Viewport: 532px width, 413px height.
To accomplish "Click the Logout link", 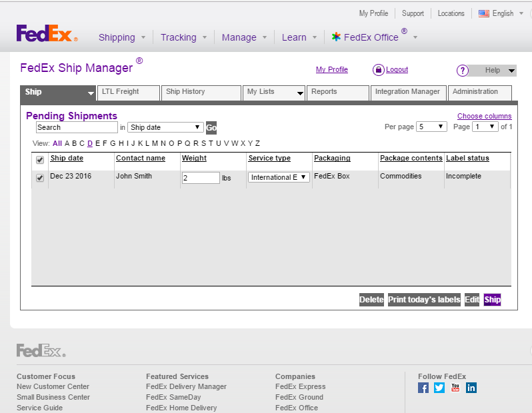I will (397, 69).
